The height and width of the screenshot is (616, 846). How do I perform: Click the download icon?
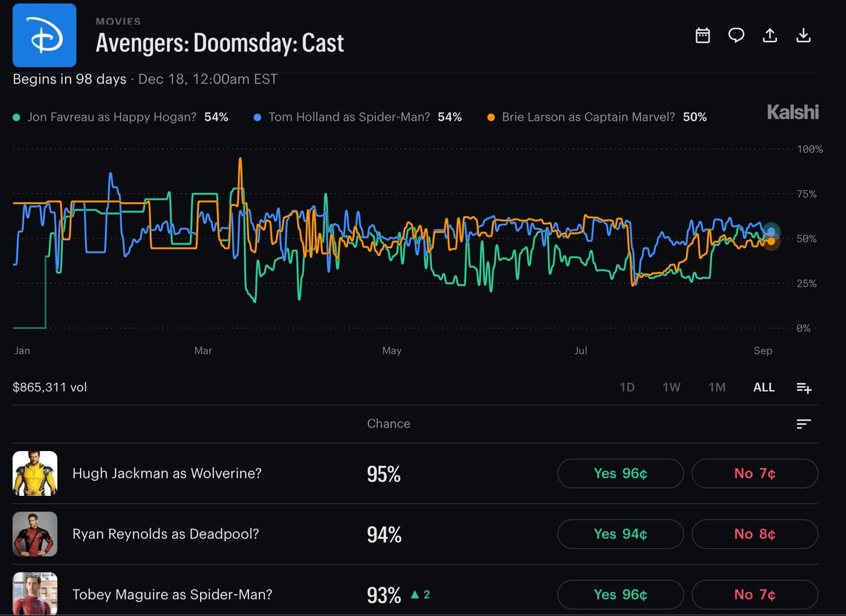click(x=803, y=36)
